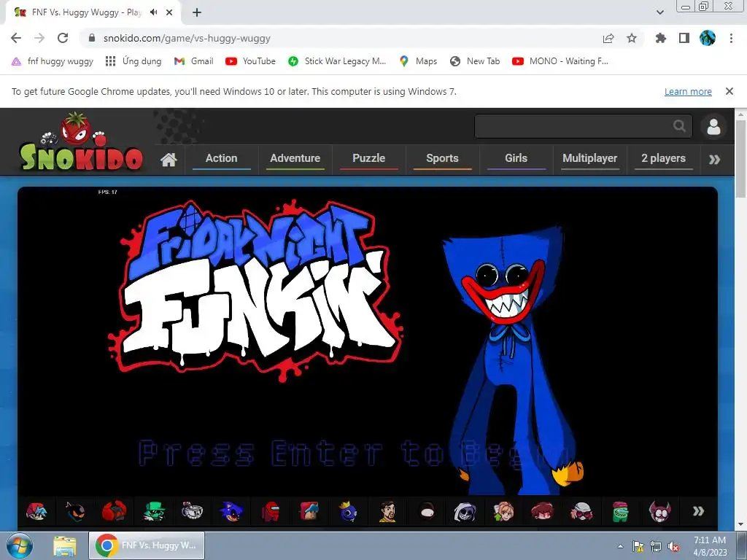Click Learn more about Chrome updates
The image size is (747, 560).
[x=688, y=91]
